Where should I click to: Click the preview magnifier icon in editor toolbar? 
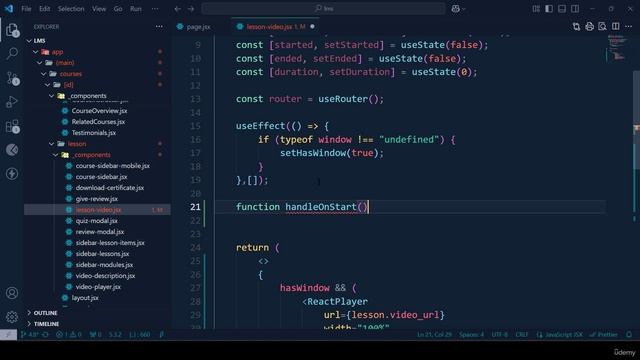pos(602,27)
